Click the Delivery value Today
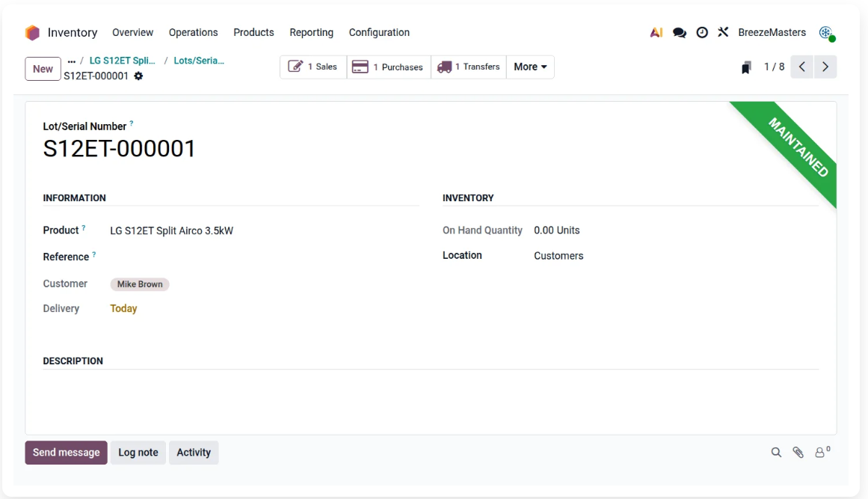The height and width of the screenshot is (499, 868). [123, 308]
